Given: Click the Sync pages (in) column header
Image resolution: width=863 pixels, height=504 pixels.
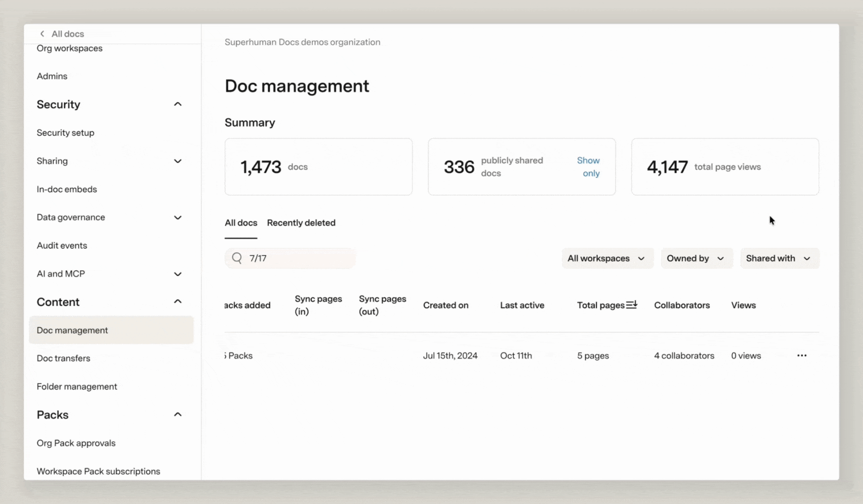Looking at the screenshot, I should pyautogui.click(x=318, y=305).
